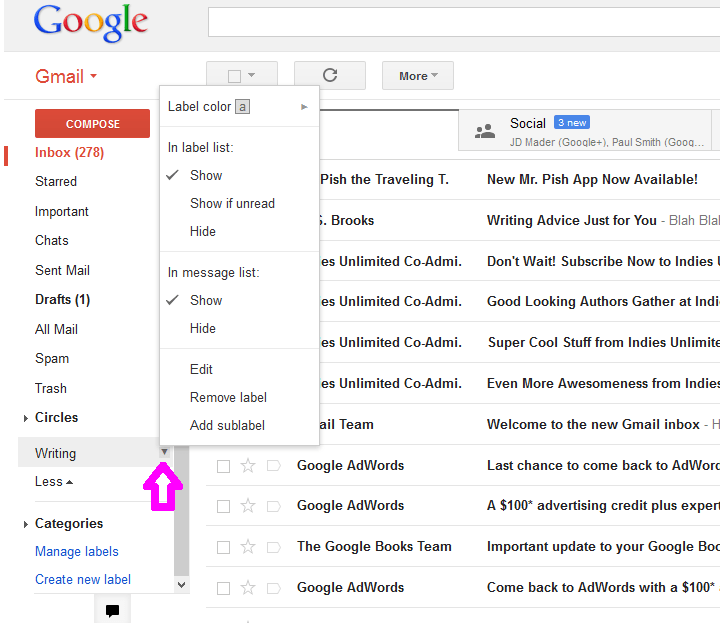This screenshot has height=623, width=720.
Task: Click the label color 'a' swatch
Action: click(242, 107)
